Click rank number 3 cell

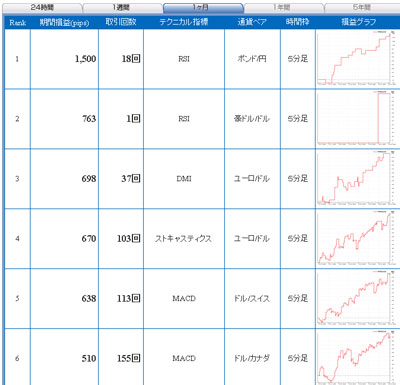[x=17, y=179]
